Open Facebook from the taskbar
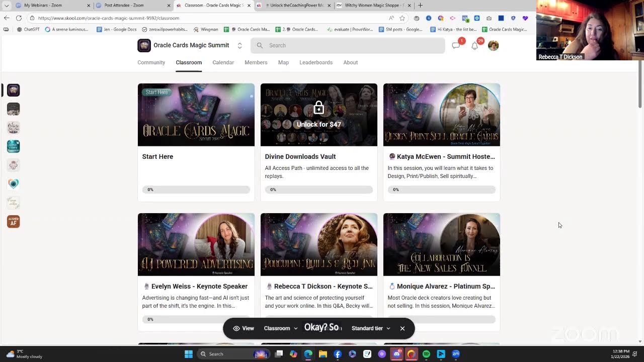 (338, 354)
